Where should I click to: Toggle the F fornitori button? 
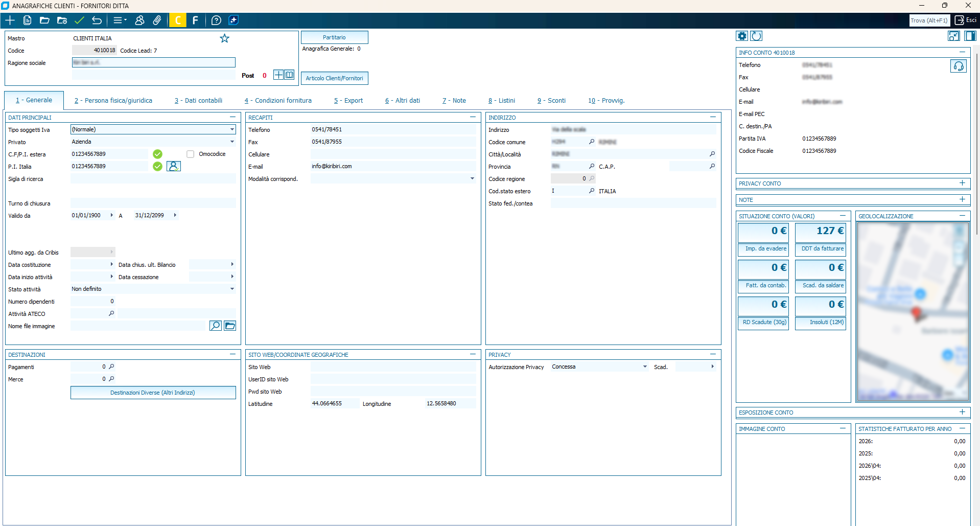coord(195,20)
